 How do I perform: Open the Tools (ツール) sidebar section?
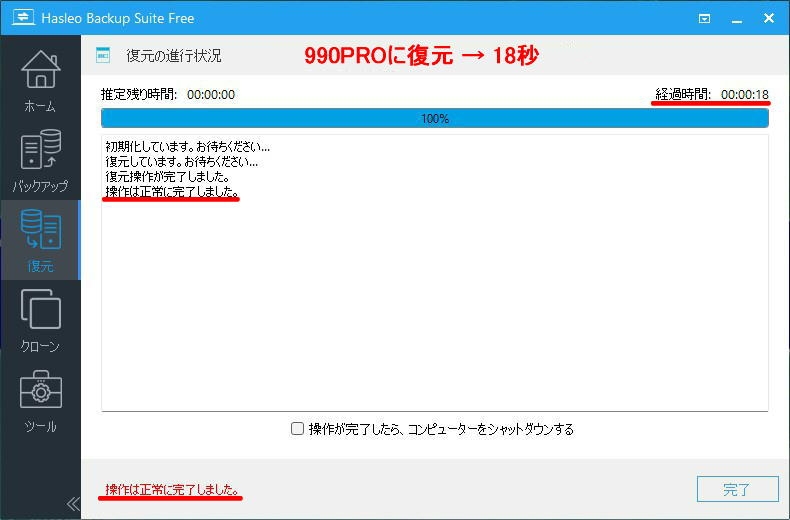pos(40,401)
